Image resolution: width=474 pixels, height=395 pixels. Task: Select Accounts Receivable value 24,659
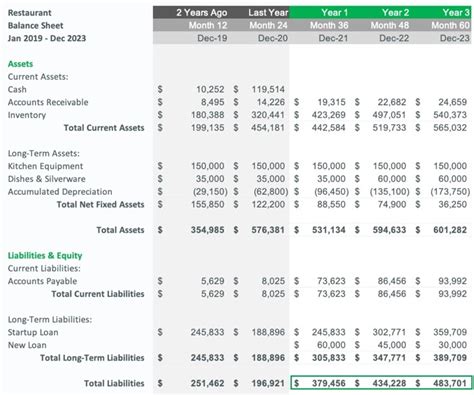coord(453,102)
